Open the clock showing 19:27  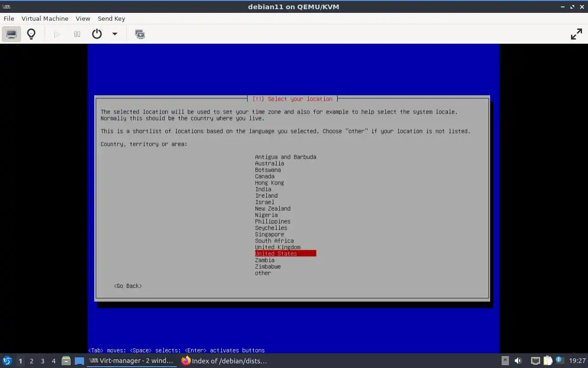pos(577,361)
